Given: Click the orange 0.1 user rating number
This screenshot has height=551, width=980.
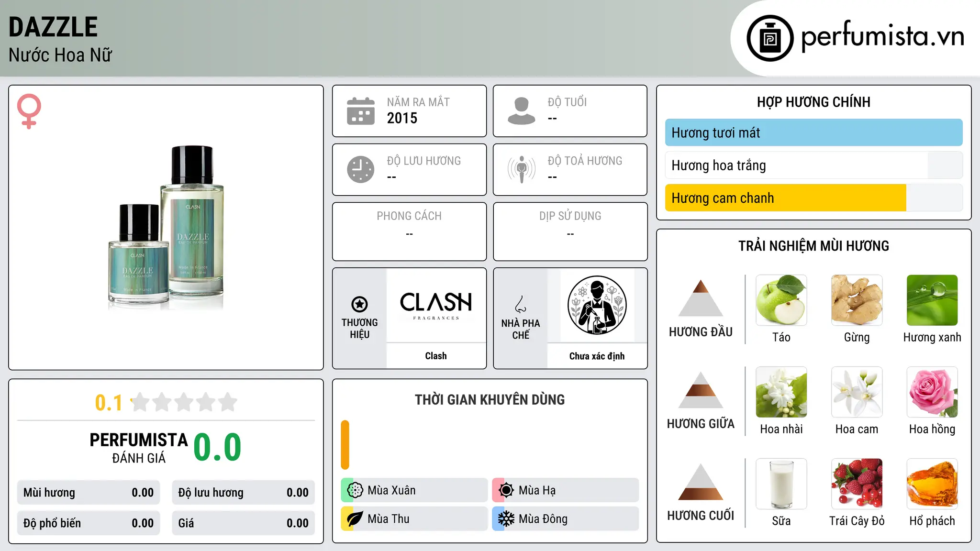Looking at the screenshot, I should [x=109, y=403].
